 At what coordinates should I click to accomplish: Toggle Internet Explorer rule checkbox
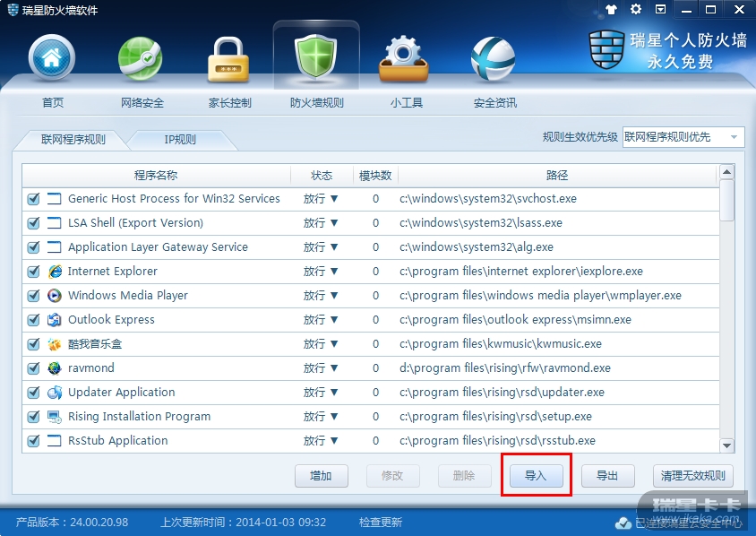(x=33, y=271)
